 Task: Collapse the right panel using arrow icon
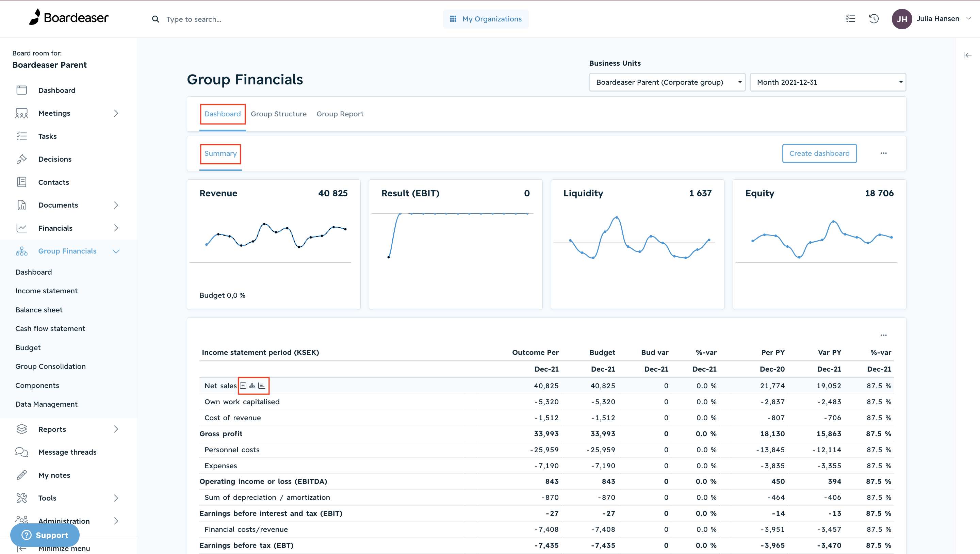point(967,55)
